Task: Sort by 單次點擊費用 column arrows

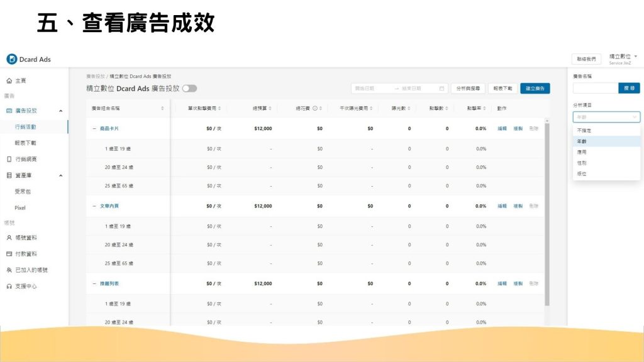Action: (x=219, y=108)
